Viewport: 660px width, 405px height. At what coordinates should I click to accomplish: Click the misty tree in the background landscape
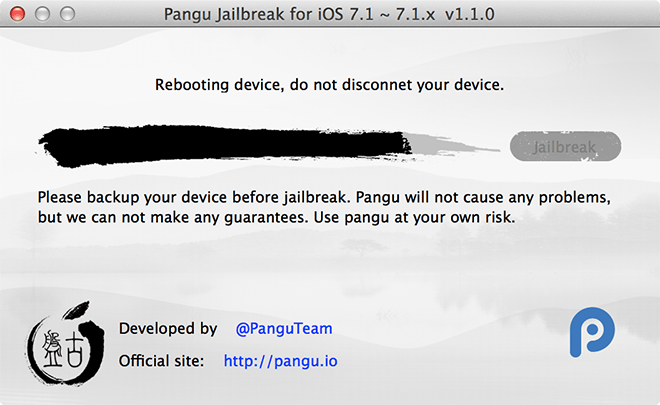tap(361, 246)
